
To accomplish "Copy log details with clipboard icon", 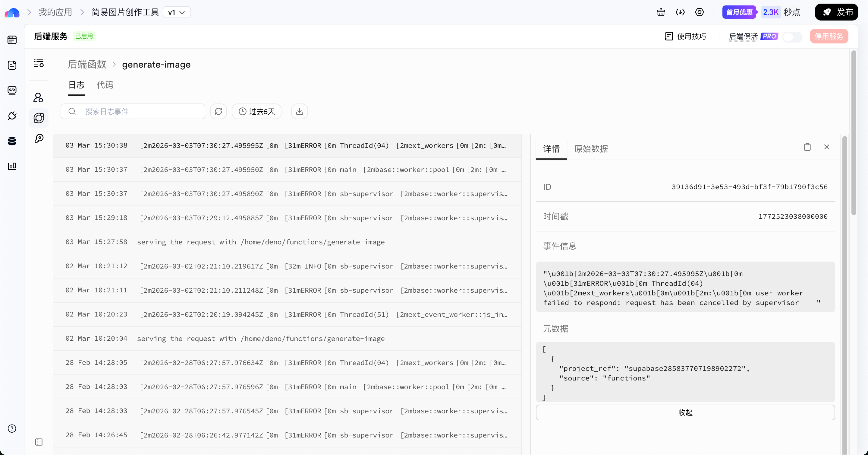I will click(x=807, y=147).
